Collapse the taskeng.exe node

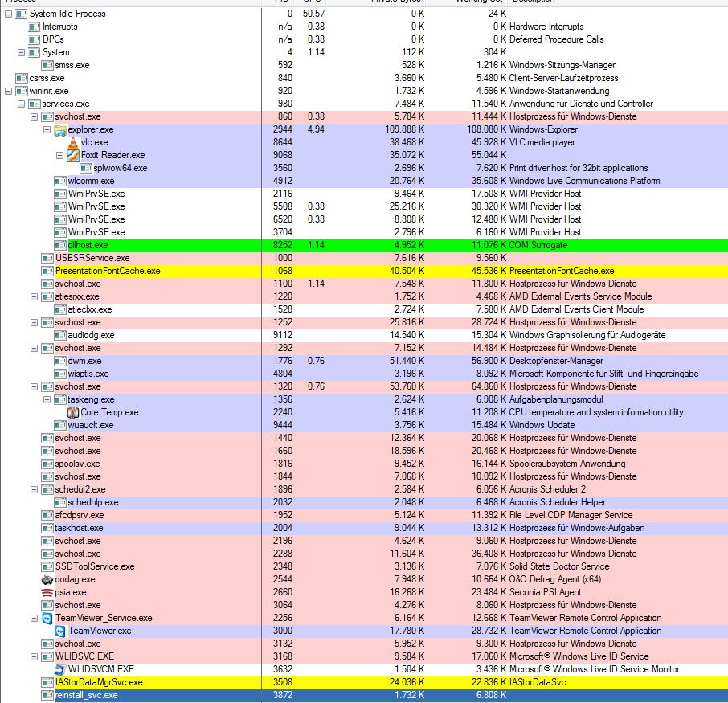pyautogui.click(x=47, y=399)
